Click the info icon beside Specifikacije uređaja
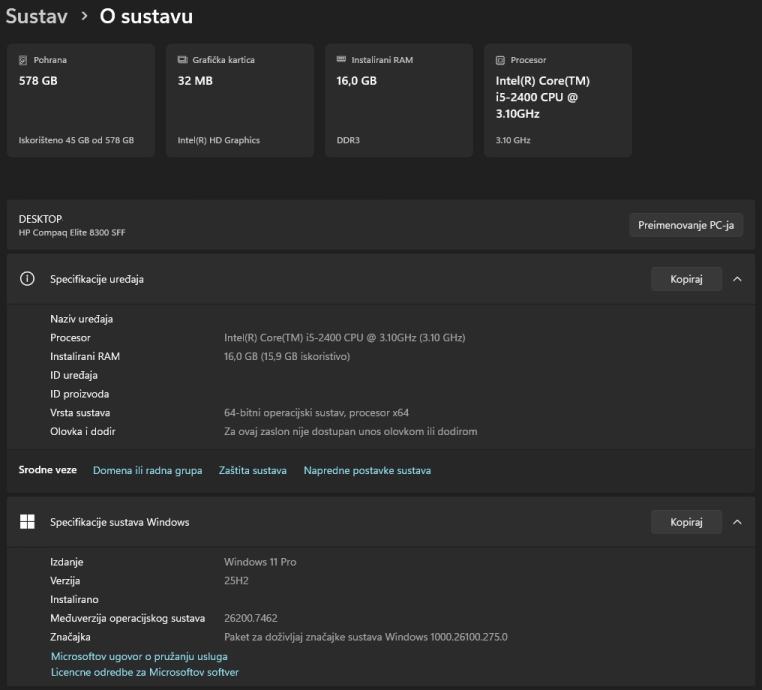This screenshot has width=762, height=690. pyautogui.click(x=28, y=279)
